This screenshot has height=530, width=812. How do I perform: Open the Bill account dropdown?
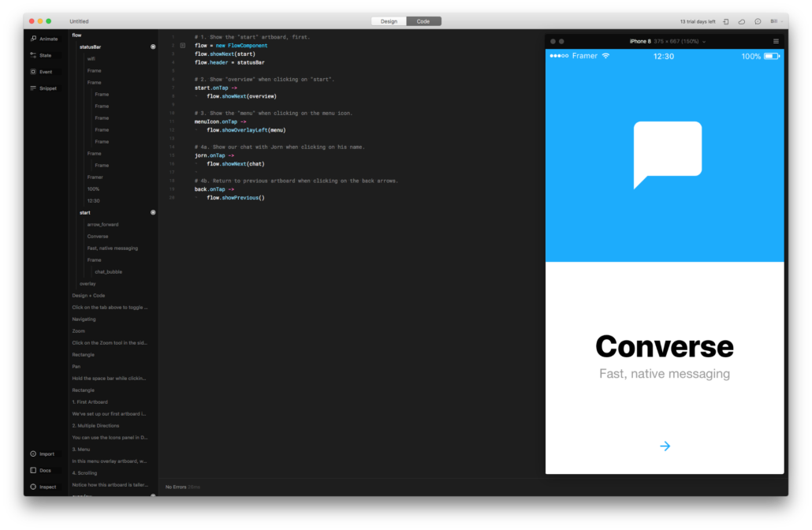pyautogui.click(x=776, y=21)
